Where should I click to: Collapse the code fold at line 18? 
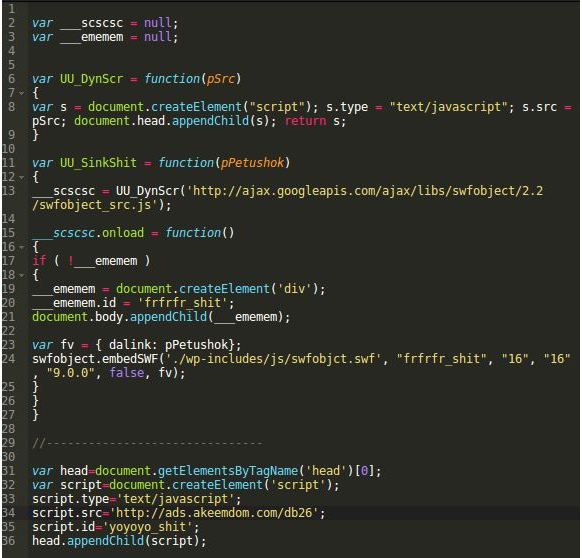pos(22,275)
